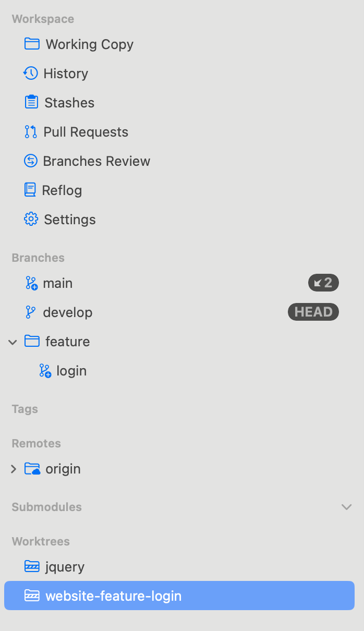Viewport: 364px width, 631px height.
Task: Open the Stashes view
Action: 69,103
